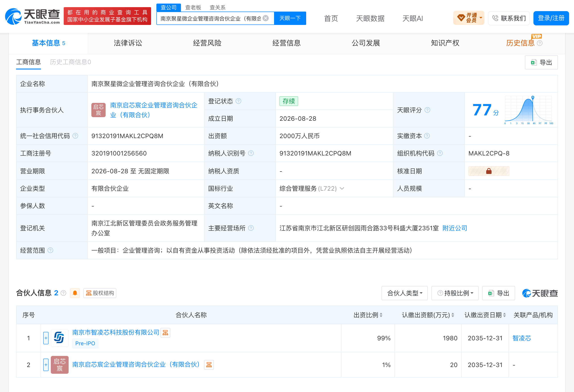Click help icon beside 经营范围
Screen dimensions: 574x392
pos(50,251)
